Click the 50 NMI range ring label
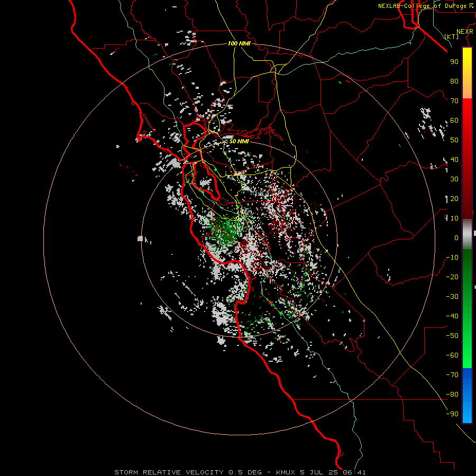The width and height of the screenshot is (476, 476). (x=239, y=141)
